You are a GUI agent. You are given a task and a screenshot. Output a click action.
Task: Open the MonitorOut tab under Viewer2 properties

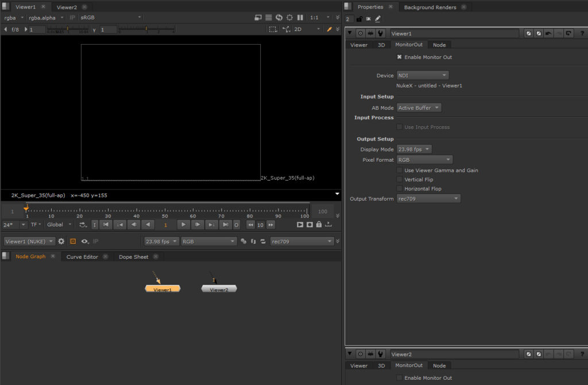[409, 365]
